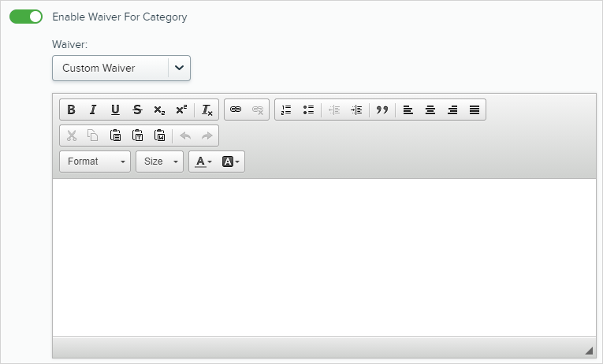603x364 pixels.
Task: Expand the Format dropdown
Action: (95, 162)
